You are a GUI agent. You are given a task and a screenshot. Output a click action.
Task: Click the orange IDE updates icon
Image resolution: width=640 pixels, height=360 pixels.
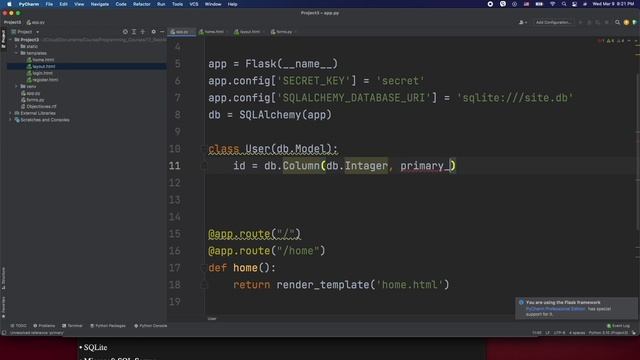pyautogui.click(x=626, y=22)
